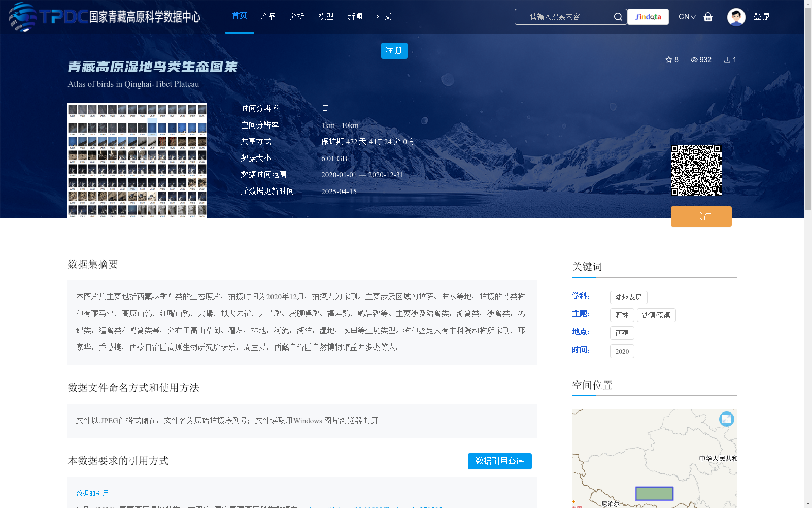Click the views eye icon showing 932
The height and width of the screenshot is (508, 812).
694,59
